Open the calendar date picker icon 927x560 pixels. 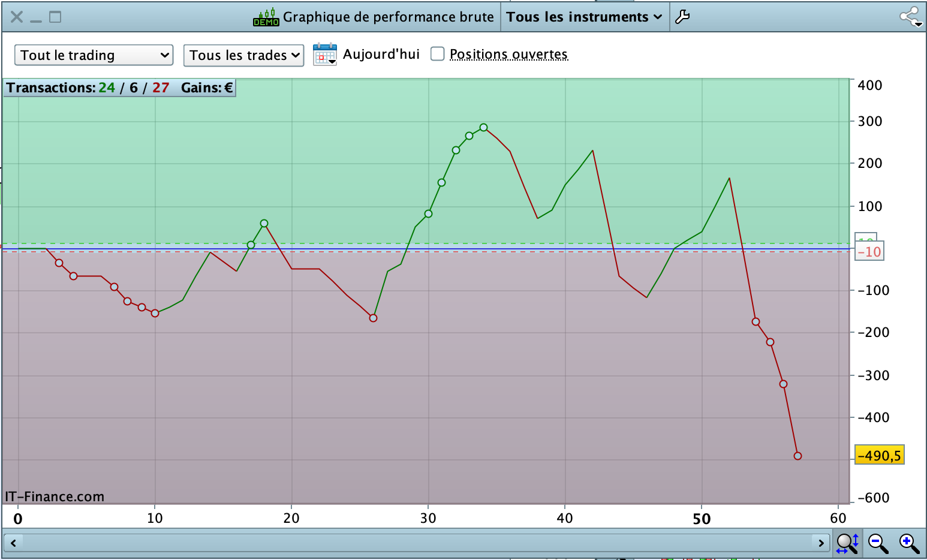click(x=325, y=55)
